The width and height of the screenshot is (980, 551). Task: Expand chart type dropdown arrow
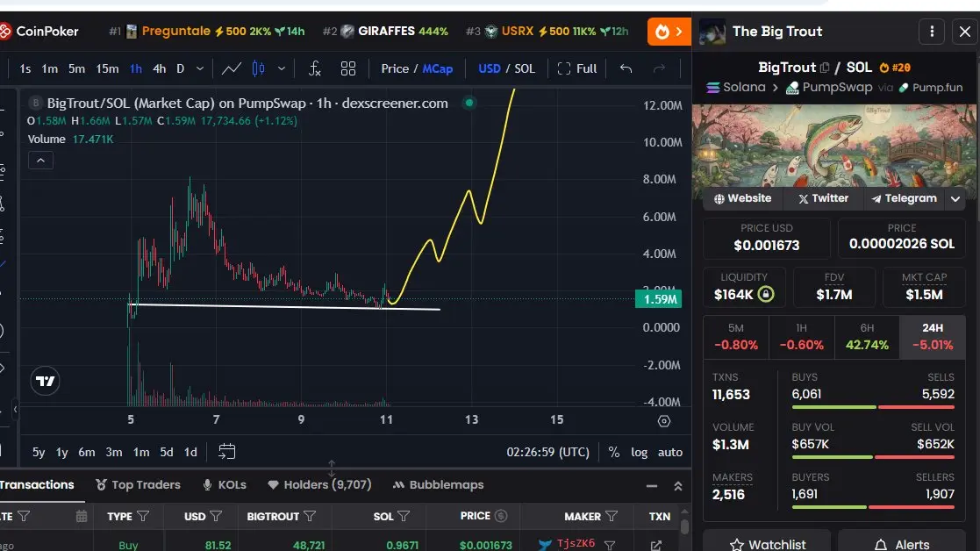[x=282, y=68]
